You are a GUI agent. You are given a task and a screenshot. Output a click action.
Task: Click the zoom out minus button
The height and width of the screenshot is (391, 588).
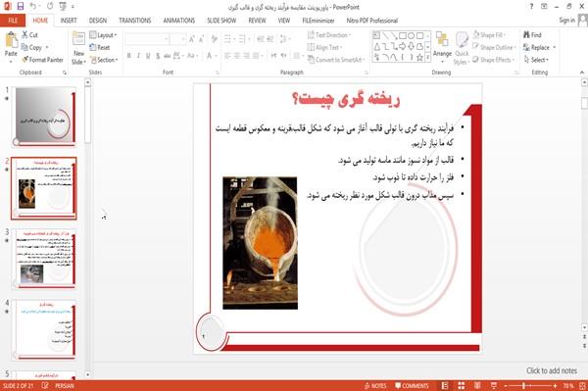tap(505, 386)
